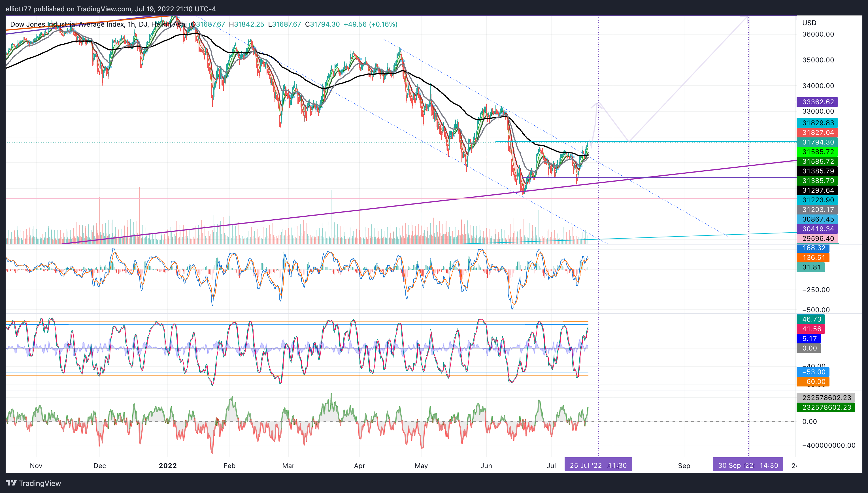Viewport: 868px width, 493px height.
Task: Click the 35000.00 price axis tick
Action: tap(818, 60)
